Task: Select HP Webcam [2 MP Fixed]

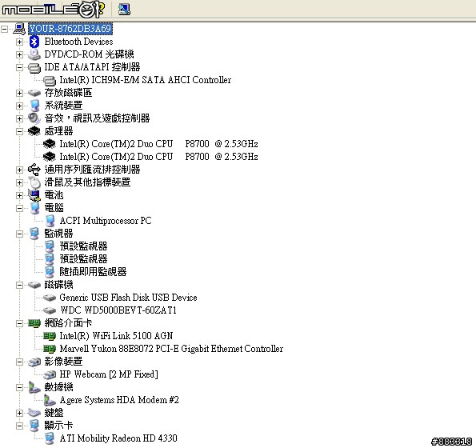Action: tap(109, 374)
